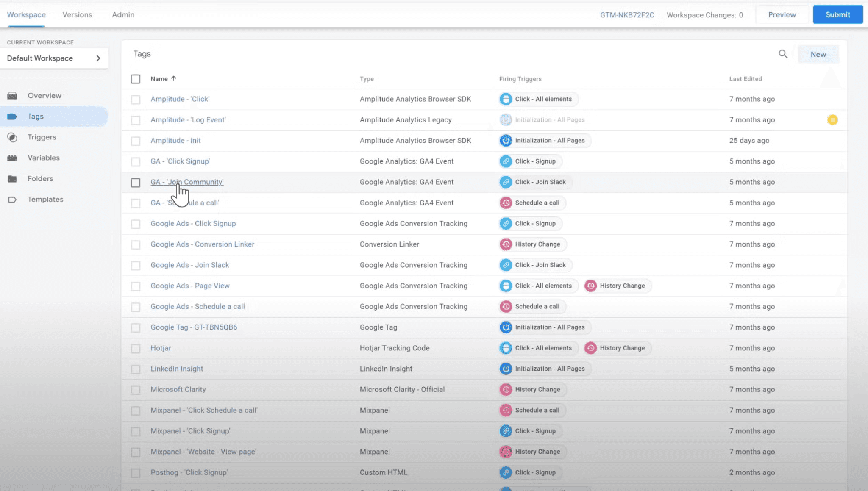
Task: Switch to the Workspace tab
Action: 26,15
